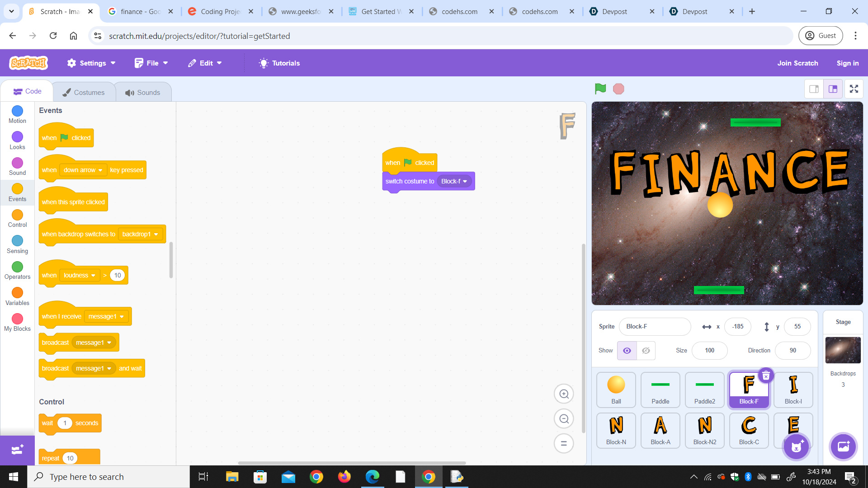Select the Operators block category circle
Screen dimensions: 868x488
tap(17, 267)
